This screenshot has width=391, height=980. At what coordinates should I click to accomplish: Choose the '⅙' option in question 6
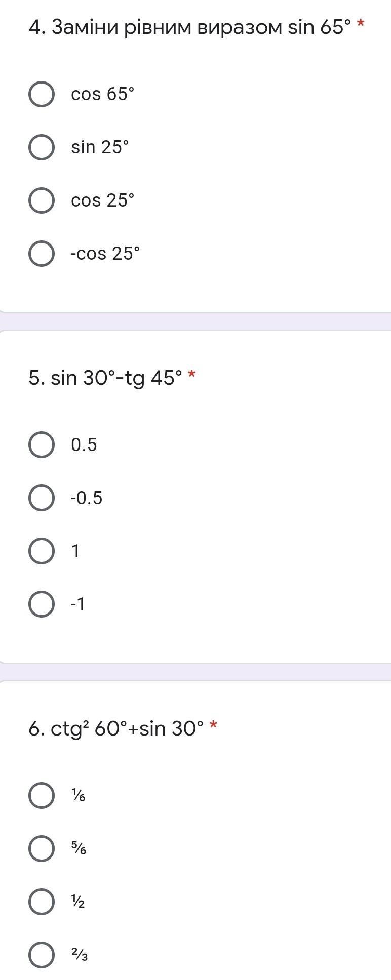tap(42, 795)
